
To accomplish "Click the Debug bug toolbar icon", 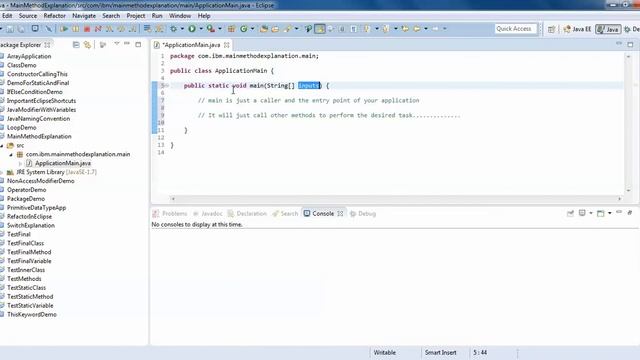I will pyautogui.click(x=173, y=29).
